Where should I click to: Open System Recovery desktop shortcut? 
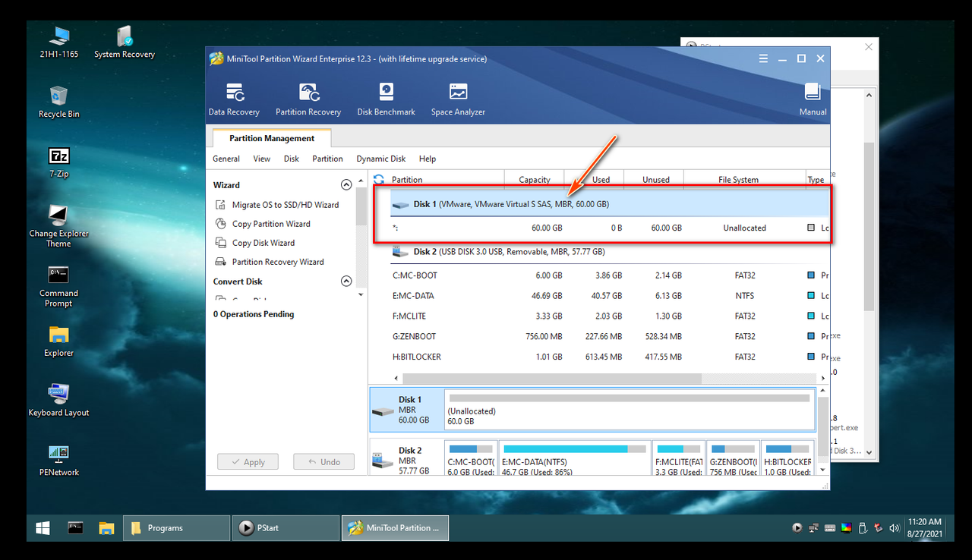[125, 42]
